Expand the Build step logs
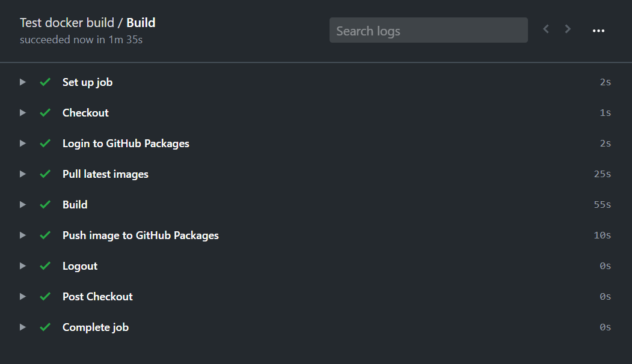This screenshot has width=632, height=364. 22,204
